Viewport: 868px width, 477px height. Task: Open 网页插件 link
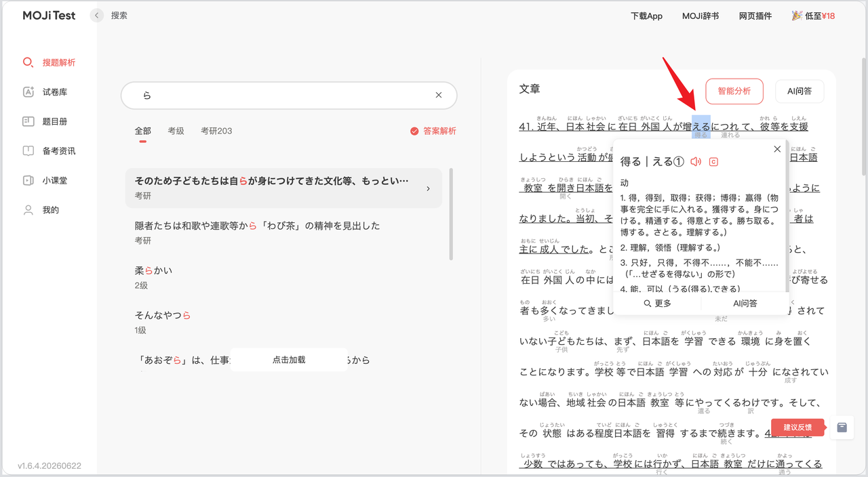tap(755, 16)
